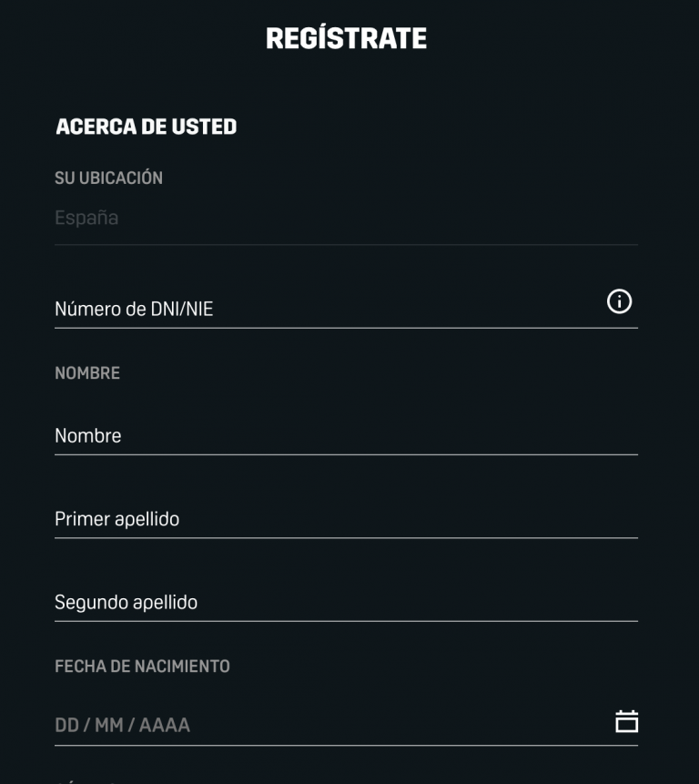
Task: Click the ACERCA DE USTED section heading
Action: [147, 127]
